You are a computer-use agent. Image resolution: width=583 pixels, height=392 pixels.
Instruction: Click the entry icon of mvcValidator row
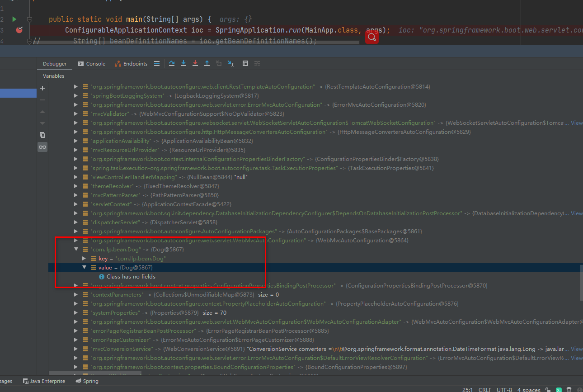pyautogui.click(x=85, y=113)
